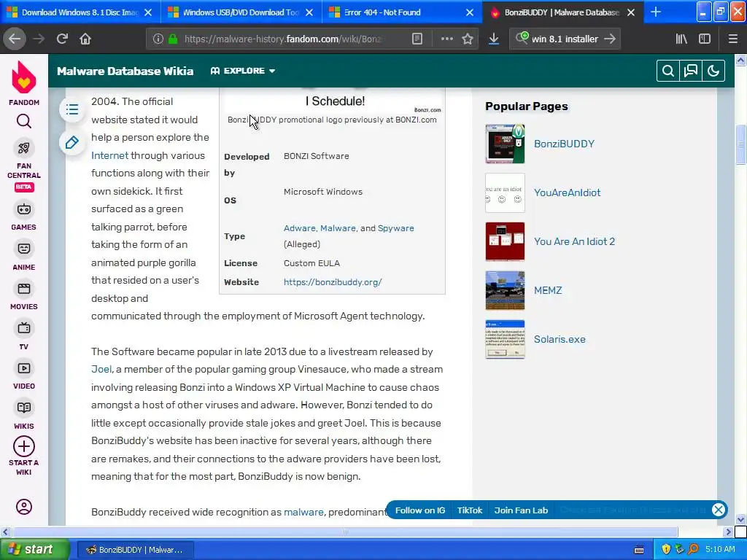The image size is (747, 560).
Task: Click the TikTok button in banner
Action: coord(470,510)
